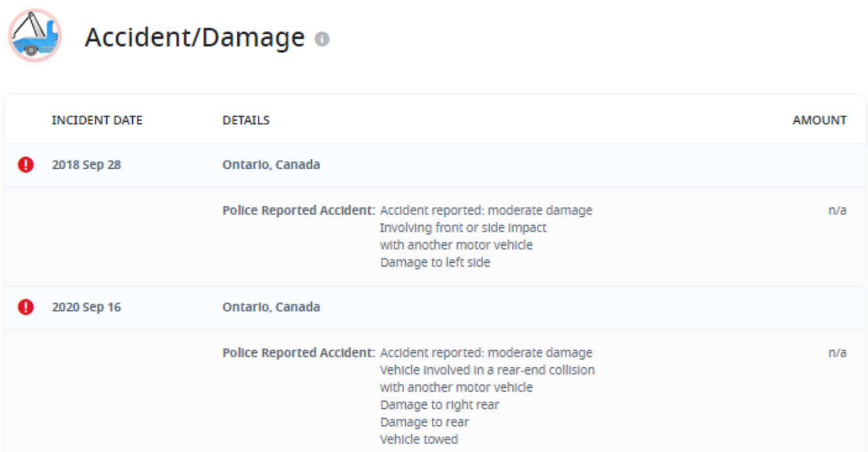Select the INCIDENT DATE column header
868x452 pixels.
[97, 120]
